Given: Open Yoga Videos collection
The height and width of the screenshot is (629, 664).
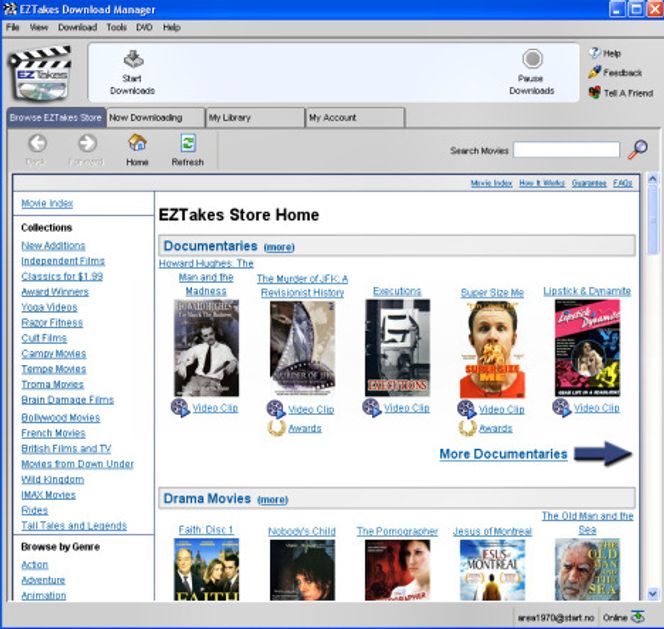Looking at the screenshot, I should click(50, 307).
